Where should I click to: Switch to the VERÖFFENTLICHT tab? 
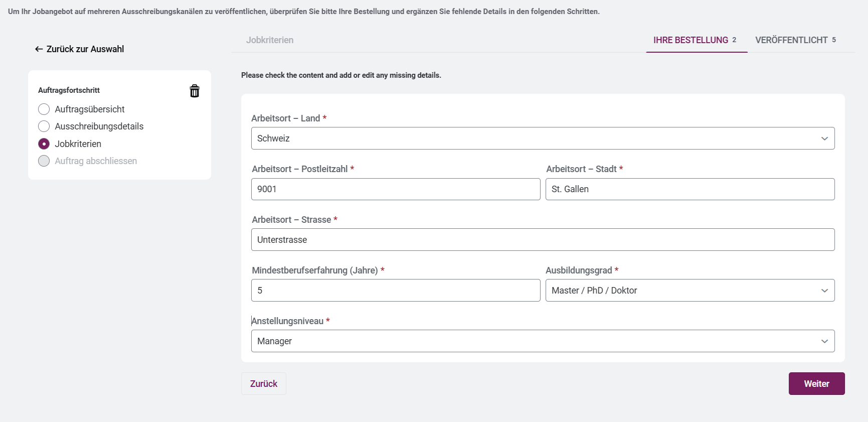point(795,40)
